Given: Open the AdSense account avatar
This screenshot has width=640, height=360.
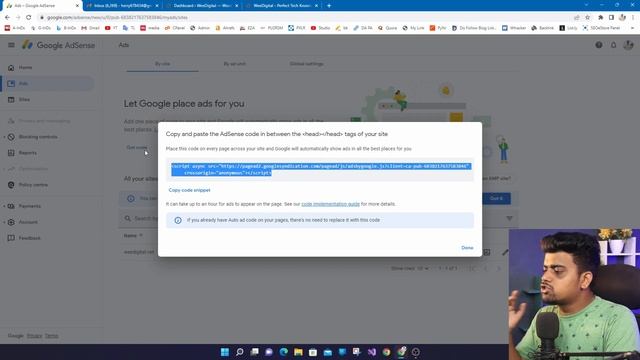Looking at the screenshot, I should tap(629, 45).
